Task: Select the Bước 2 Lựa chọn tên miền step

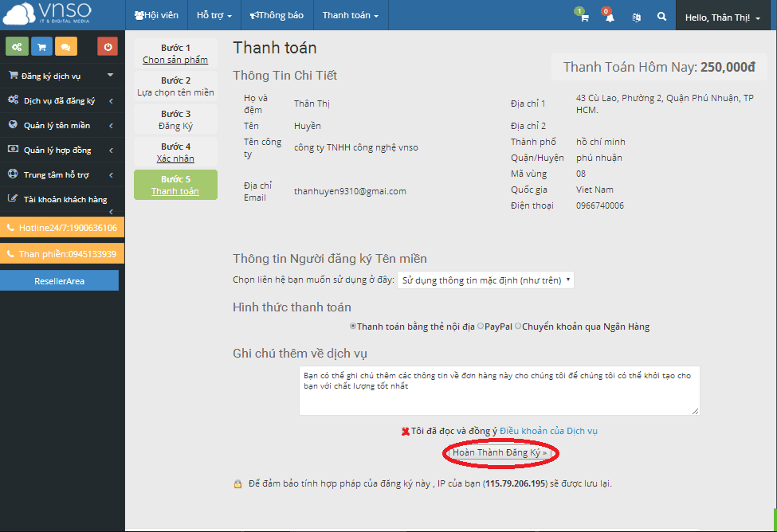Action: click(x=175, y=86)
